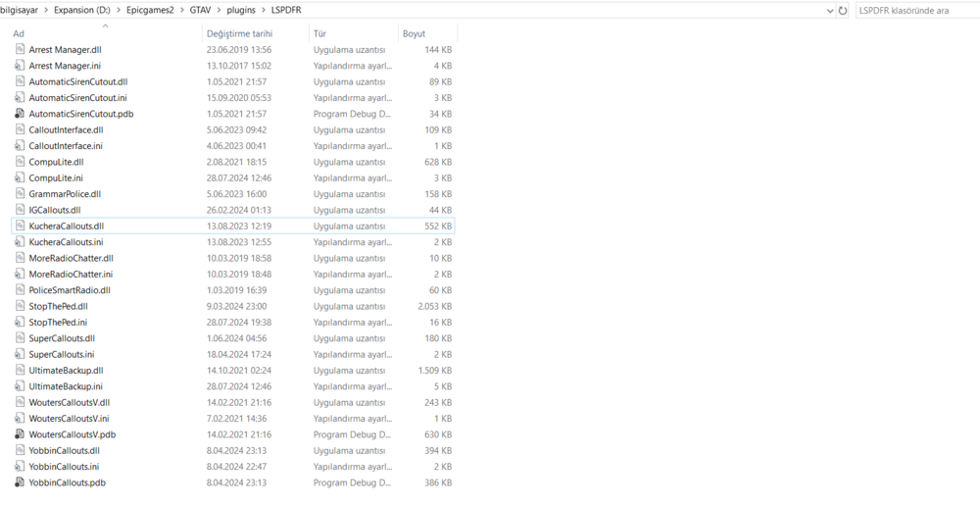
Task: Click date 1.06.2024 04:56 of SuperCallouts.dll
Action: [237, 338]
